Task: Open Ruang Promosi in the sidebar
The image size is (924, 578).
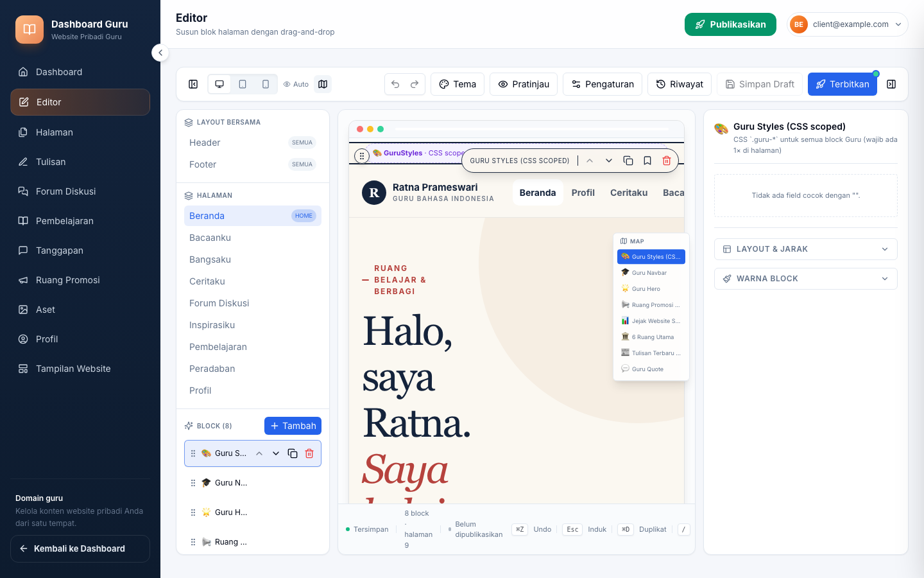Action: tap(80, 280)
